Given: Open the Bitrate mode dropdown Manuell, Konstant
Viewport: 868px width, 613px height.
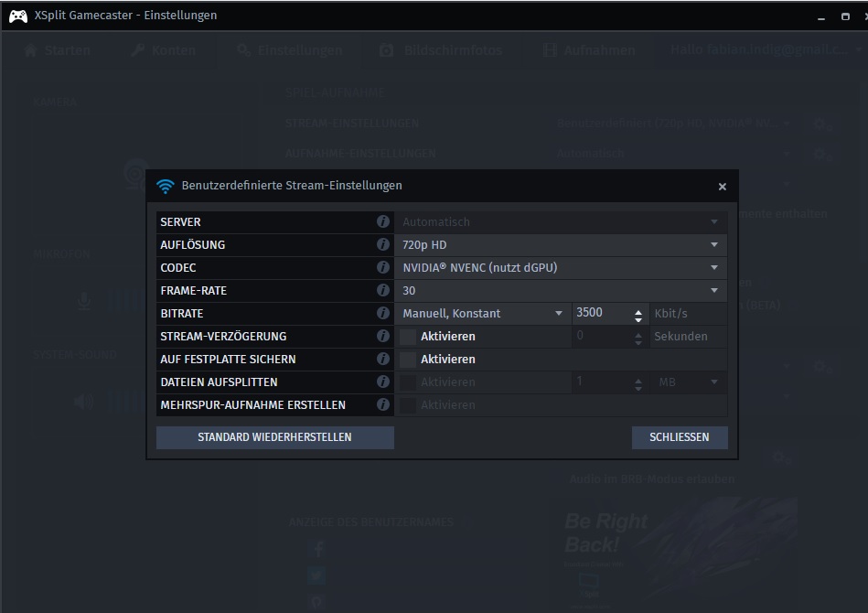Looking at the screenshot, I should tap(483, 314).
